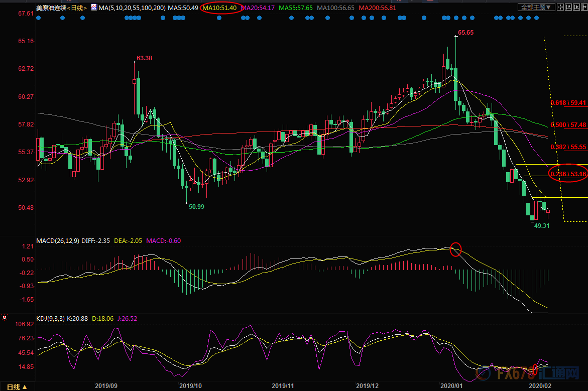Click the first small icon right of 全部主题
This screenshot has height=391, width=588.
point(561,8)
